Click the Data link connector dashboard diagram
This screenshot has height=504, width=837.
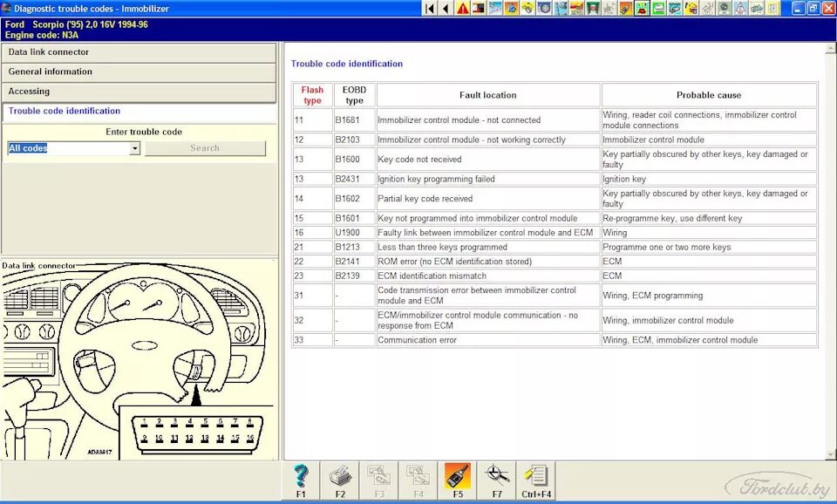(139, 360)
